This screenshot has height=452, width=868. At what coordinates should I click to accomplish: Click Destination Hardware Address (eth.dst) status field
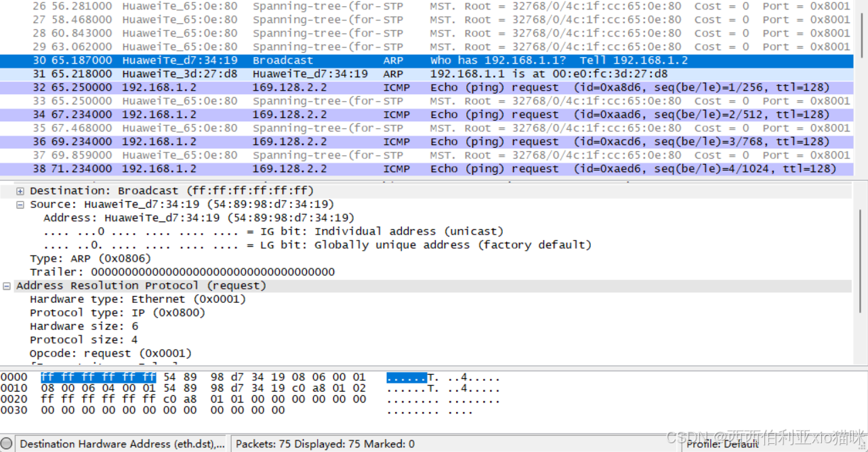pyautogui.click(x=122, y=444)
